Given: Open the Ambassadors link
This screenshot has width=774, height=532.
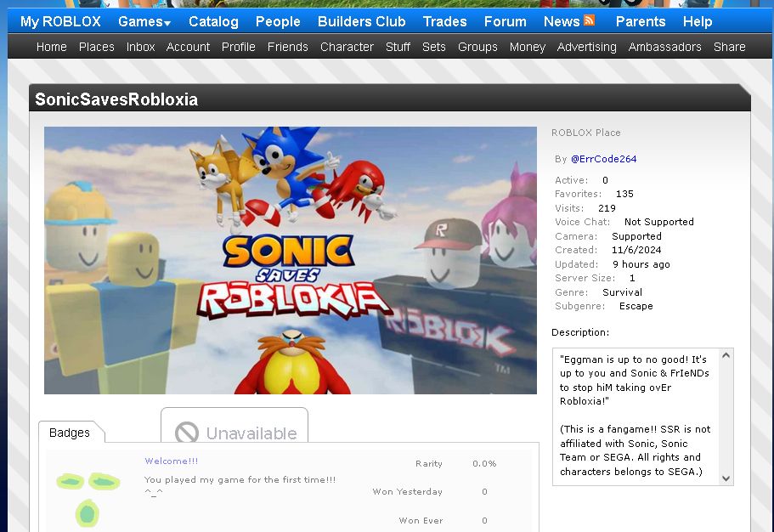Looking at the screenshot, I should point(664,47).
